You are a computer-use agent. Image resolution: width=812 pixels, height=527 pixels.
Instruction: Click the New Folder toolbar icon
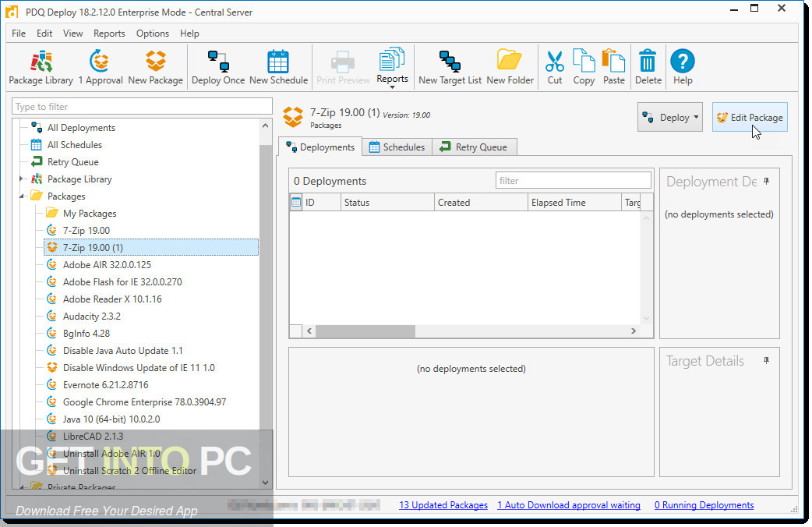point(510,68)
